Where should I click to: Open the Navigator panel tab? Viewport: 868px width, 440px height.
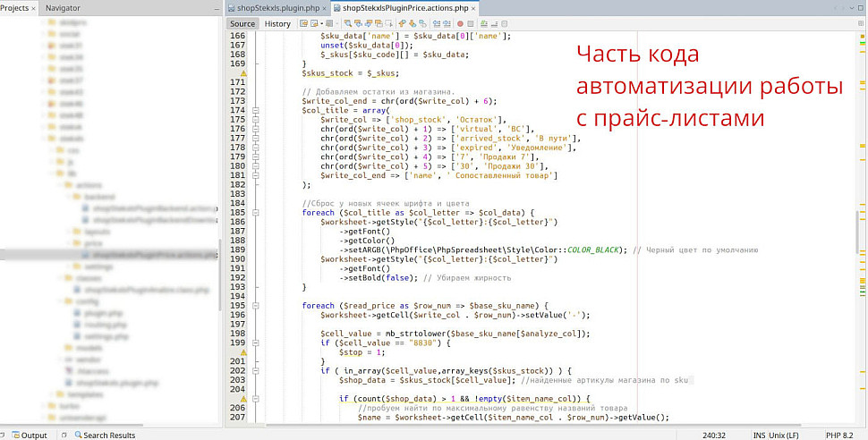click(x=63, y=8)
